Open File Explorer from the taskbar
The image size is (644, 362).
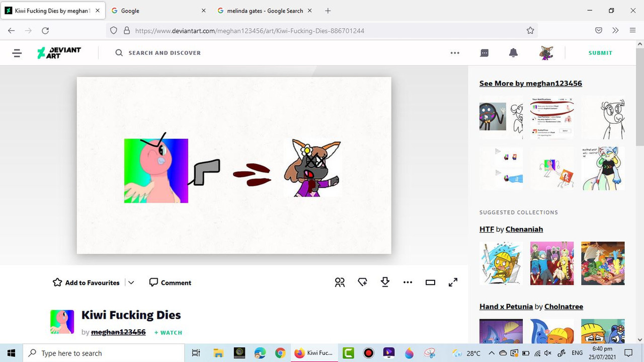pyautogui.click(x=218, y=353)
